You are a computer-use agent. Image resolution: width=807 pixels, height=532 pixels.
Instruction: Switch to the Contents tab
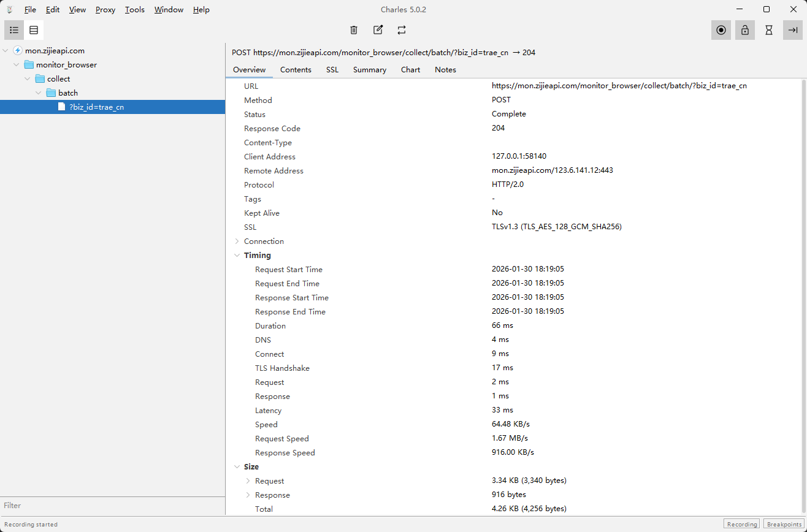click(296, 70)
